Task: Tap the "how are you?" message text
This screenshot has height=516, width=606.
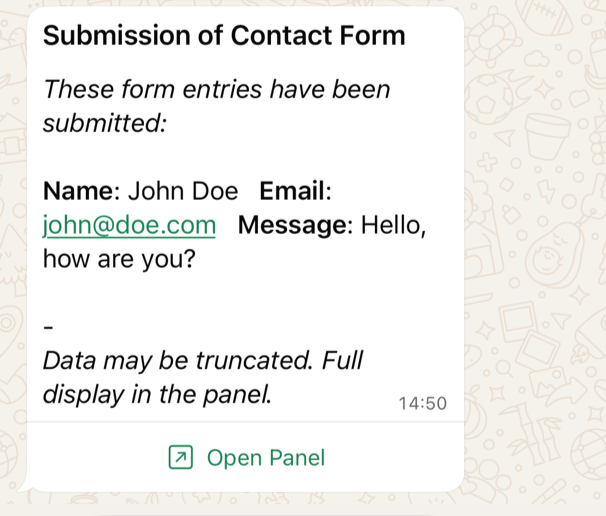Action: [119, 260]
